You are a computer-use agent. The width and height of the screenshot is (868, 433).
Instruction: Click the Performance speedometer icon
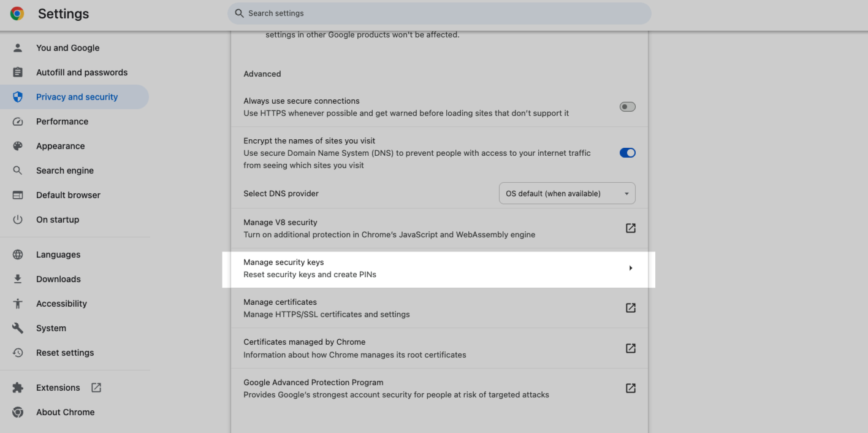[18, 121]
